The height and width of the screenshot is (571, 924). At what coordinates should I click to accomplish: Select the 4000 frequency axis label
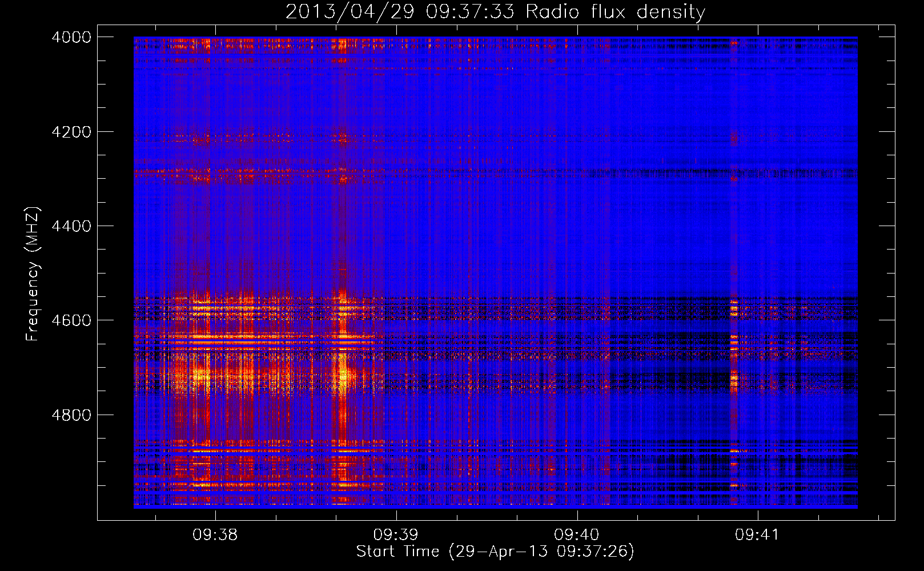pyautogui.click(x=71, y=37)
